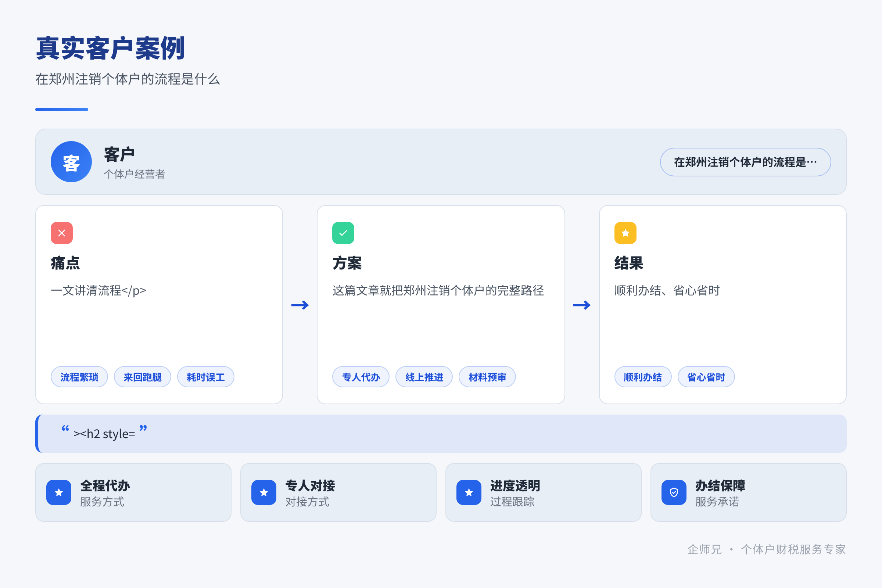Click the text 一文讲清流程</p>
Viewport: 882px width, 588px height.
pos(98,290)
